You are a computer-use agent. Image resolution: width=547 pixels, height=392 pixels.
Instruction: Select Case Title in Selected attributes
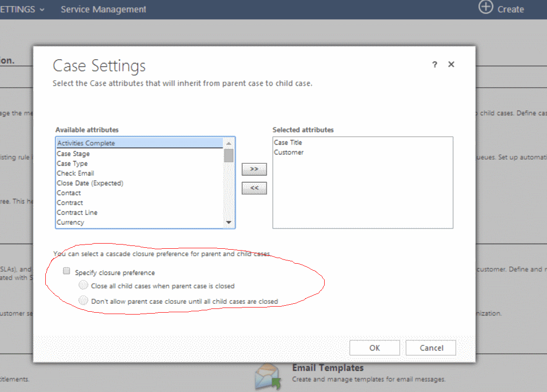point(288,142)
